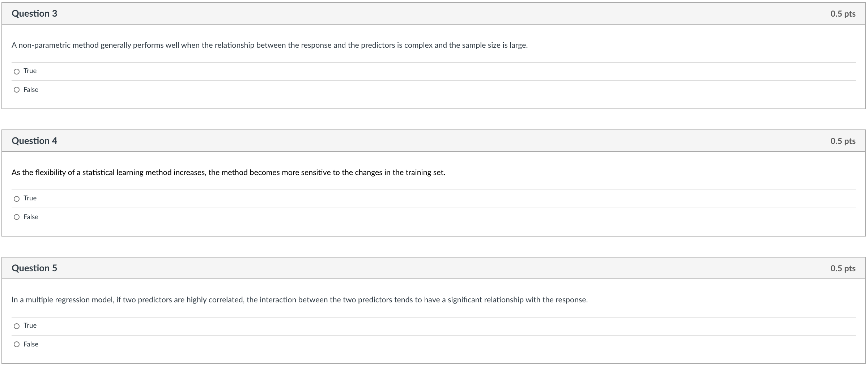Click the Question 4 heading
Screen dimensions: 868x366
pyautogui.click(x=34, y=141)
